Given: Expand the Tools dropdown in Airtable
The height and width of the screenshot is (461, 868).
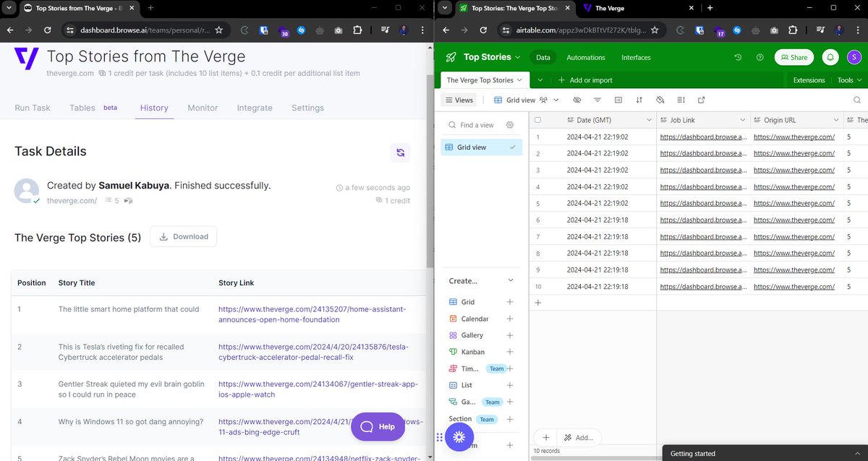Looking at the screenshot, I should tap(849, 80).
